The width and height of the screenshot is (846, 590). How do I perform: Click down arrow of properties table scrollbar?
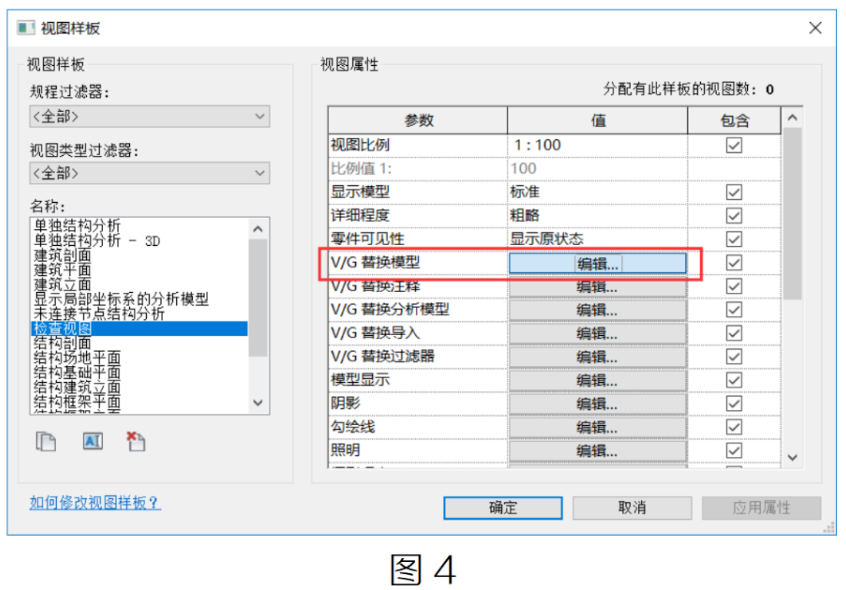coord(792,458)
